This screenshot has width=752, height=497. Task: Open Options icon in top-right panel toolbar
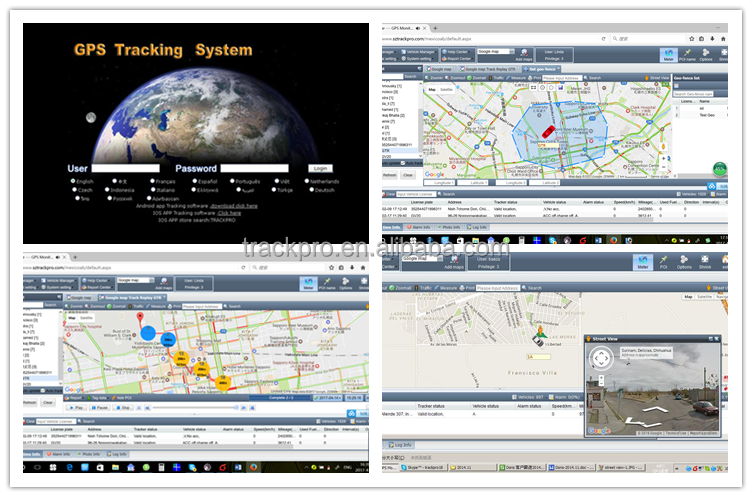pyautogui.click(x=706, y=56)
